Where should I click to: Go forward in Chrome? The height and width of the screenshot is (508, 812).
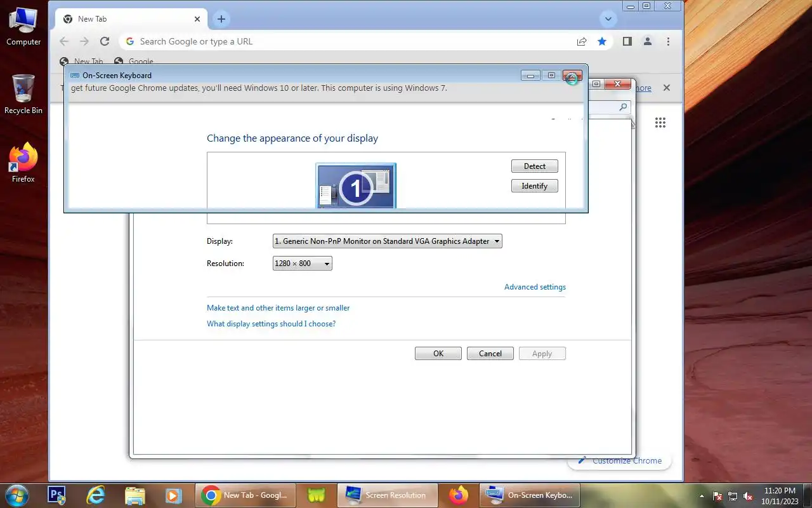pos(84,41)
